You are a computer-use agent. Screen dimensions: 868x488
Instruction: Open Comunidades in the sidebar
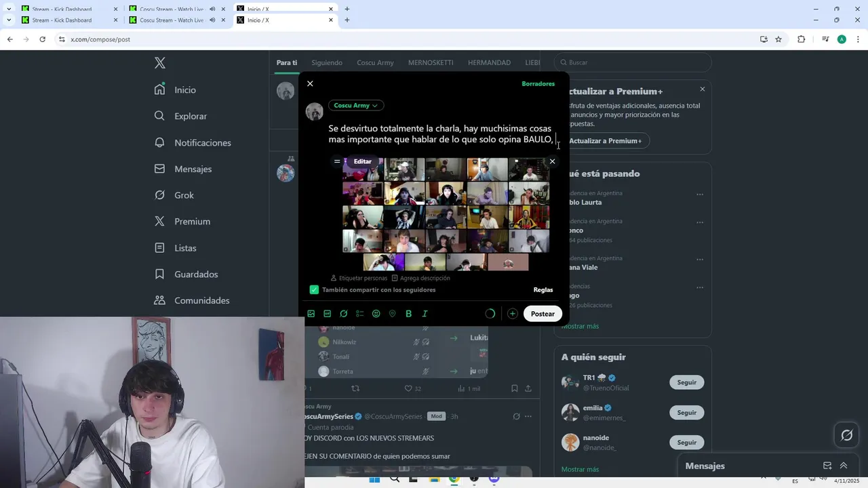point(191,300)
